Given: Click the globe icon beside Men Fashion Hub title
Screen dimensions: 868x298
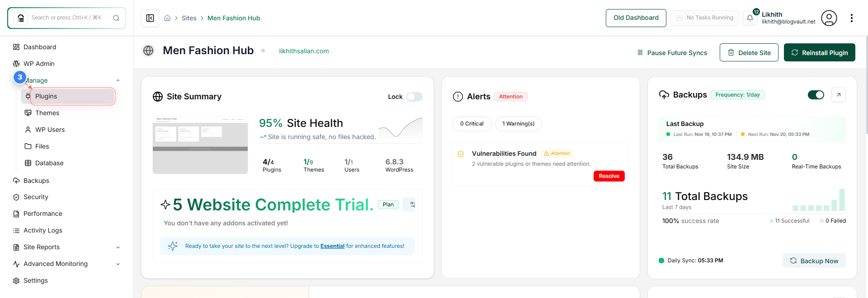Looking at the screenshot, I should [x=148, y=51].
